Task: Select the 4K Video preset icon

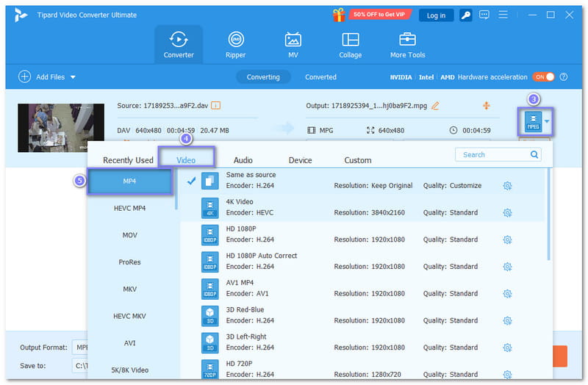Action: point(209,208)
